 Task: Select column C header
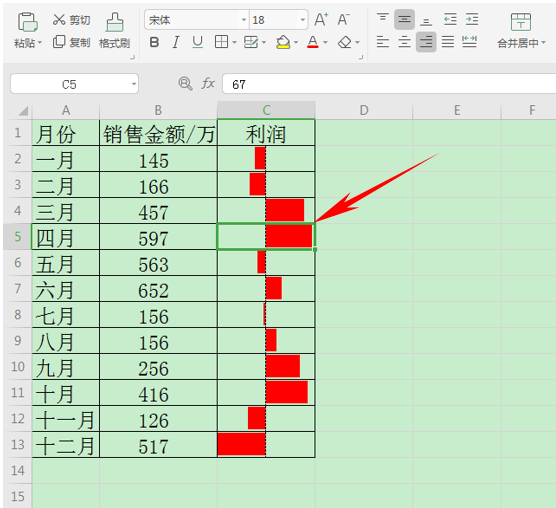266,110
